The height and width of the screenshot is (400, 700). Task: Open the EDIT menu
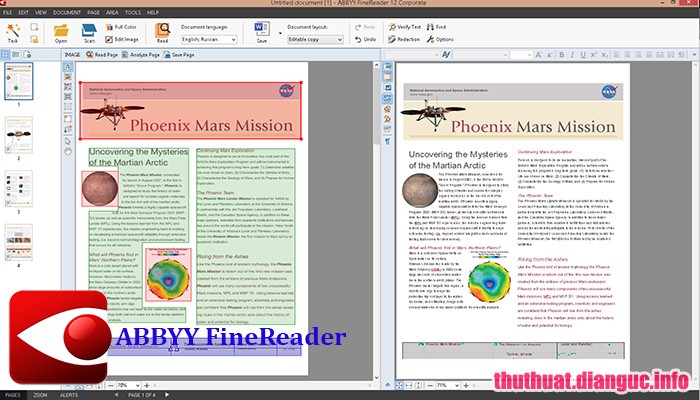tap(24, 12)
